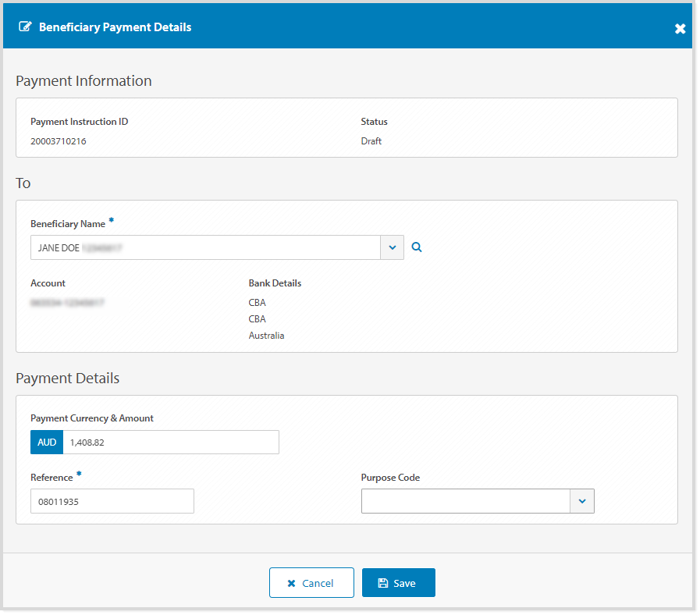700x615 pixels.
Task: Click the edit pencil icon in the header
Action: [26, 26]
